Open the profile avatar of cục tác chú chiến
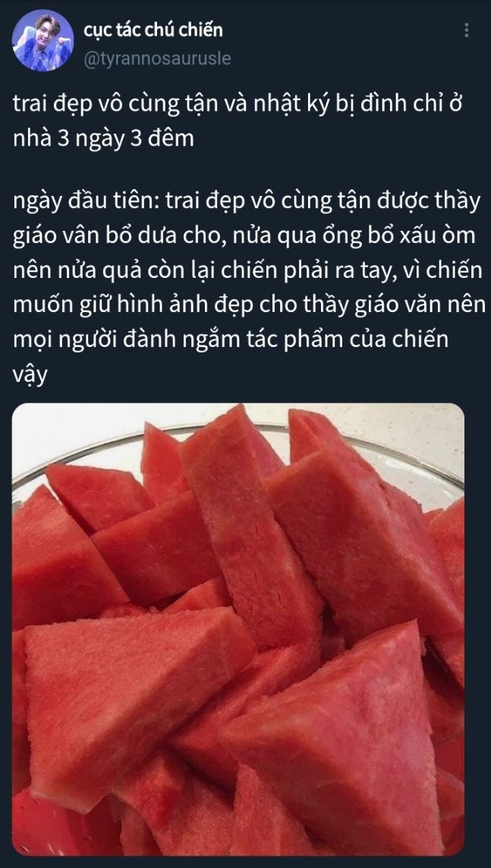 (42, 40)
